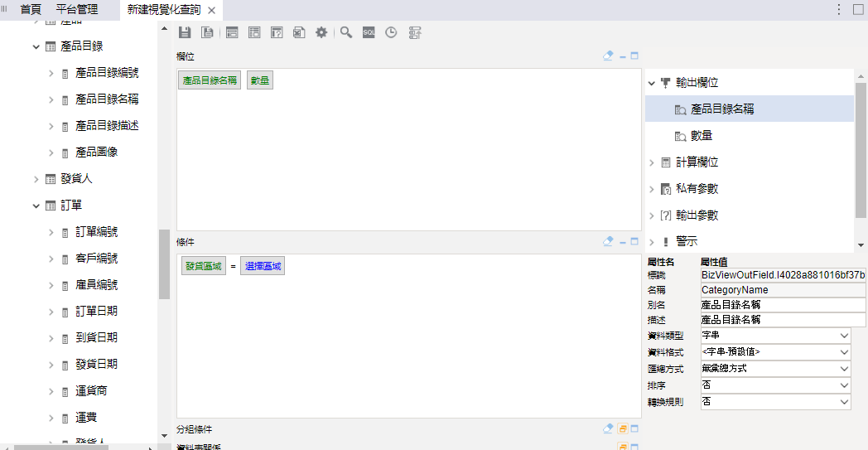Clear 欄位 panel with eraser icon
Image resolution: width=868 pixels, height=450 pixels.
pos(609,56)
